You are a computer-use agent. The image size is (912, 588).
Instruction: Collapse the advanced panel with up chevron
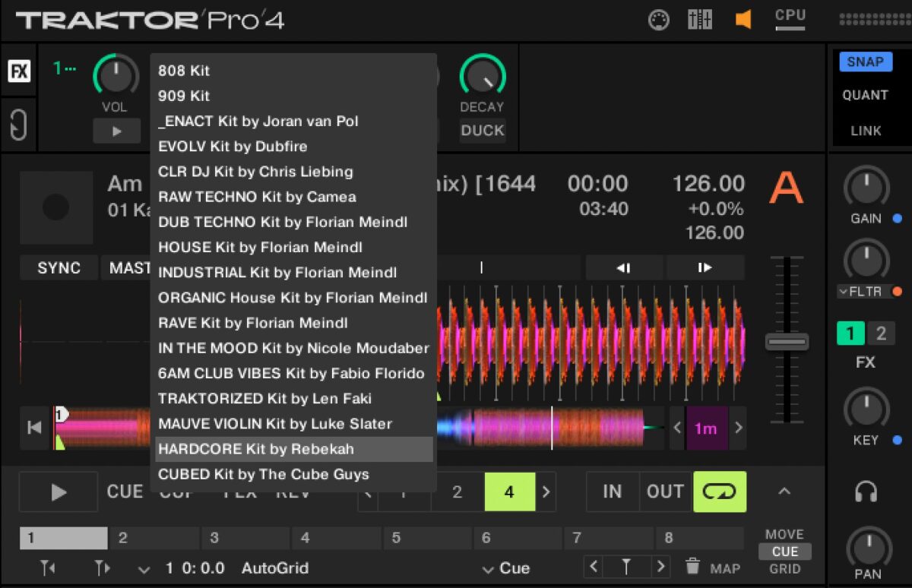784,492
